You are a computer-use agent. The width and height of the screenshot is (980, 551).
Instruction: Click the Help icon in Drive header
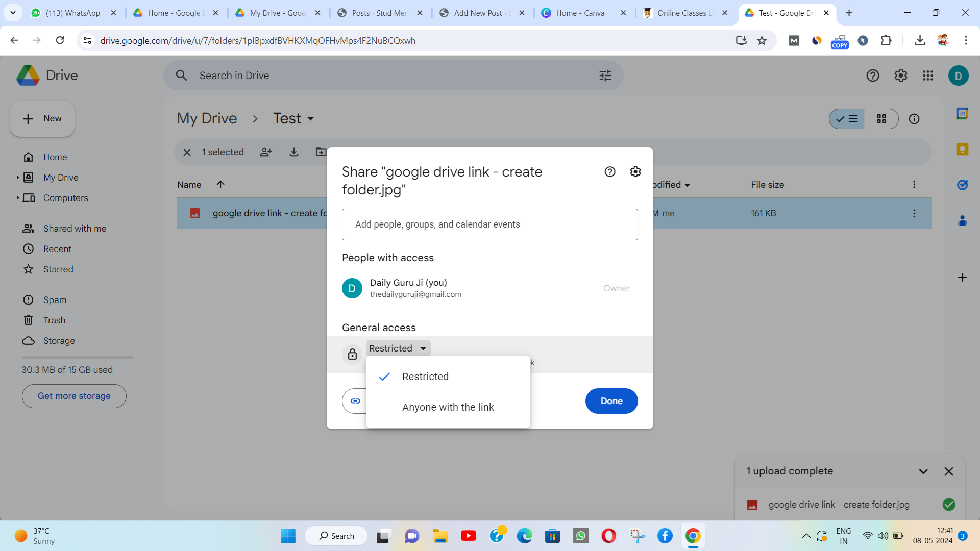point(873,75)
